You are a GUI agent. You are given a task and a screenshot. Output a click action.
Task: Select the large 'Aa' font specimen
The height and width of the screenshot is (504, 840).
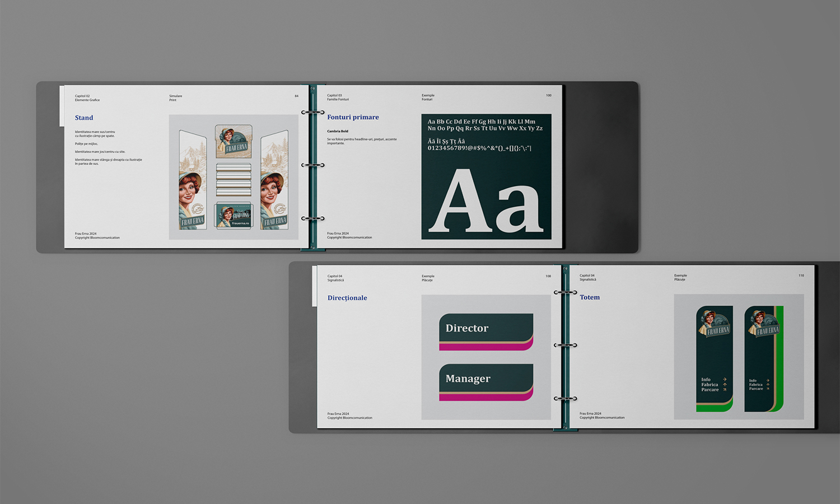click(486, 200)
